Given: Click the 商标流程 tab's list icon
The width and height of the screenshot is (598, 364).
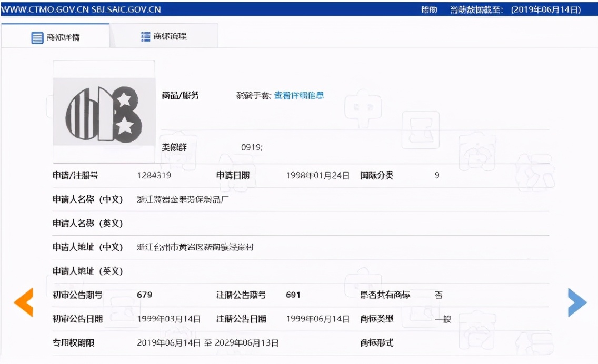Looking at the screenshot, I should (144, 37).
